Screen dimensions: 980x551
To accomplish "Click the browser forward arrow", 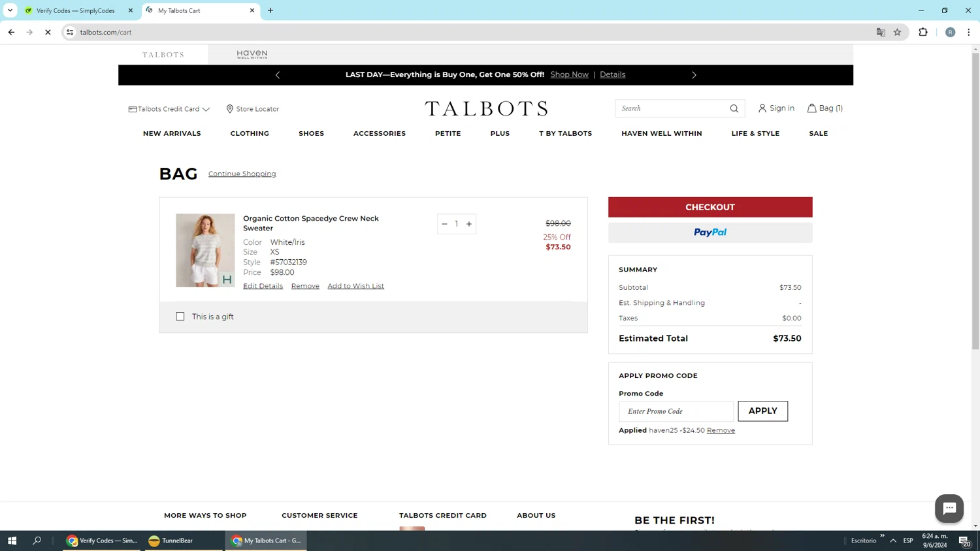I will (29, 32).
